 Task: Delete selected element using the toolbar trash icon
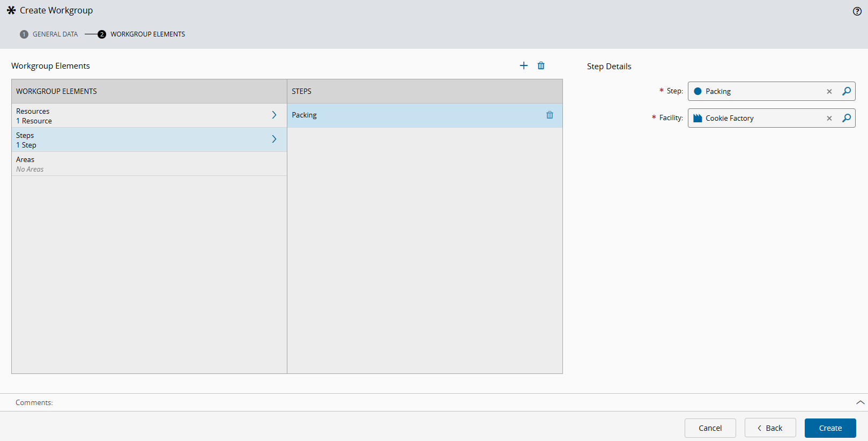(541, 65)
